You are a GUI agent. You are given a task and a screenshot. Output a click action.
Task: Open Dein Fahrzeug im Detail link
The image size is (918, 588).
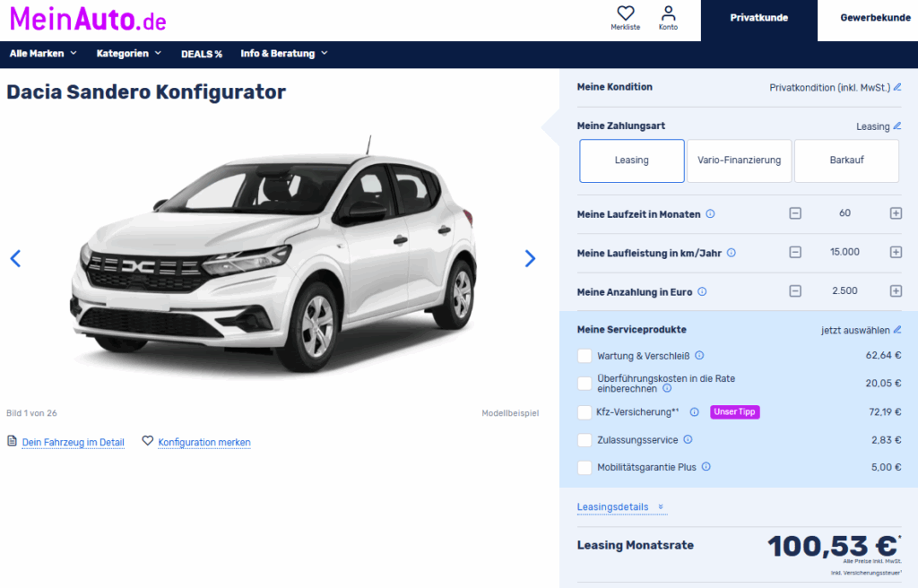74,442
